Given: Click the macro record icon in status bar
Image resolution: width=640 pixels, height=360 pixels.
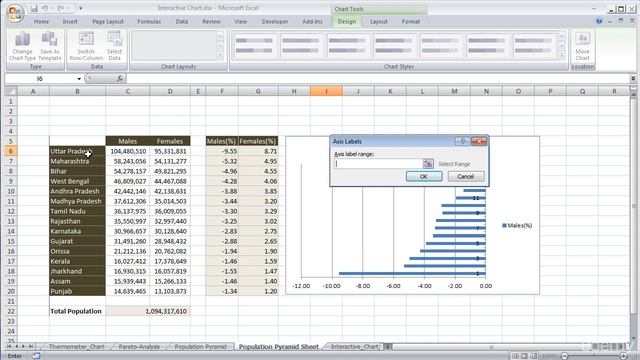Looking at the screenshot, I should (36, 356).
